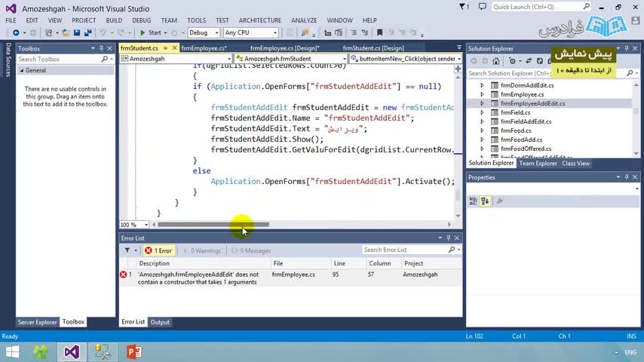Click the Windows Start button
The height and width of the screenshot is (362, 644).
click(x=12, y=352)
